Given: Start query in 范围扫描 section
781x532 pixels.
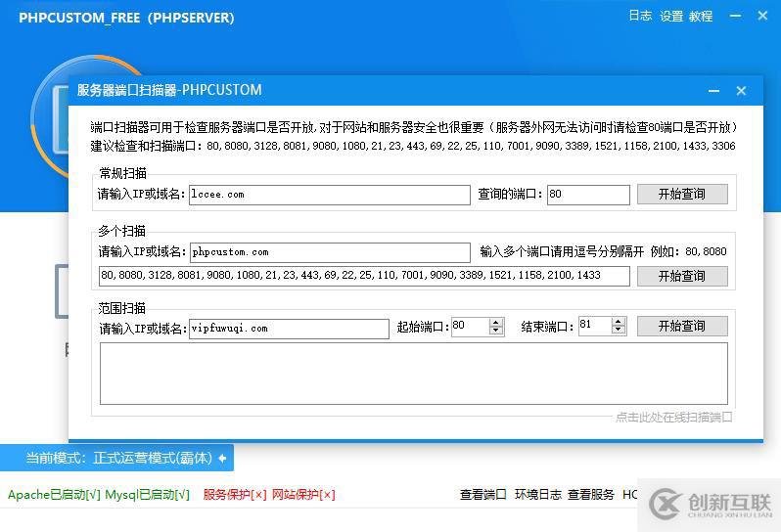Looking at the screenshot, I should click(x=682, y=327).
